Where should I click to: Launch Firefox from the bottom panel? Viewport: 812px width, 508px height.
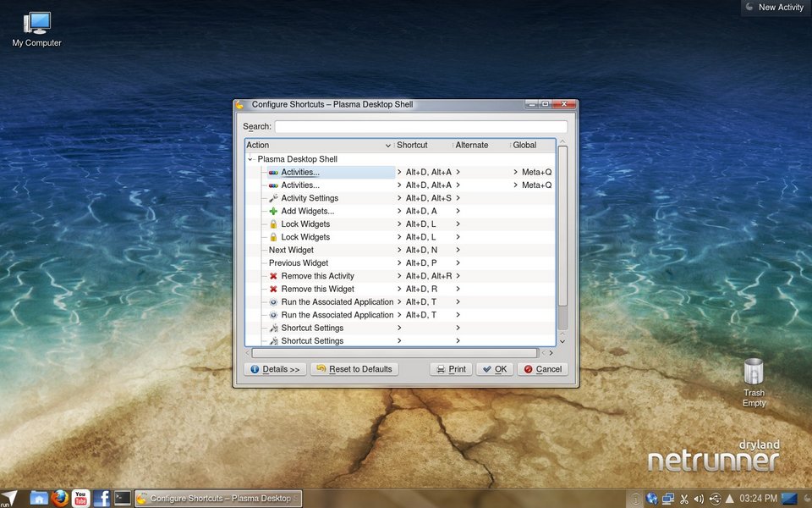[x=59, y=498]
